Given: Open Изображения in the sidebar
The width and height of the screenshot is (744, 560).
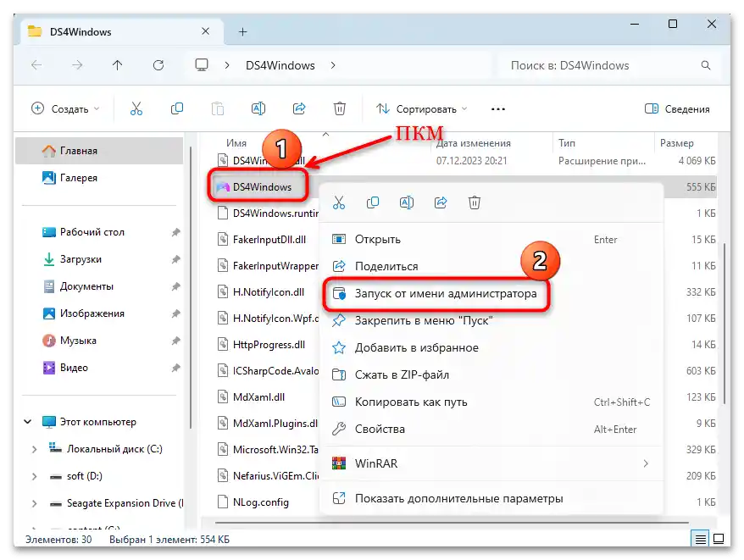Looking at the screenshot, I should pyautogui.click(x=99, y=313).
